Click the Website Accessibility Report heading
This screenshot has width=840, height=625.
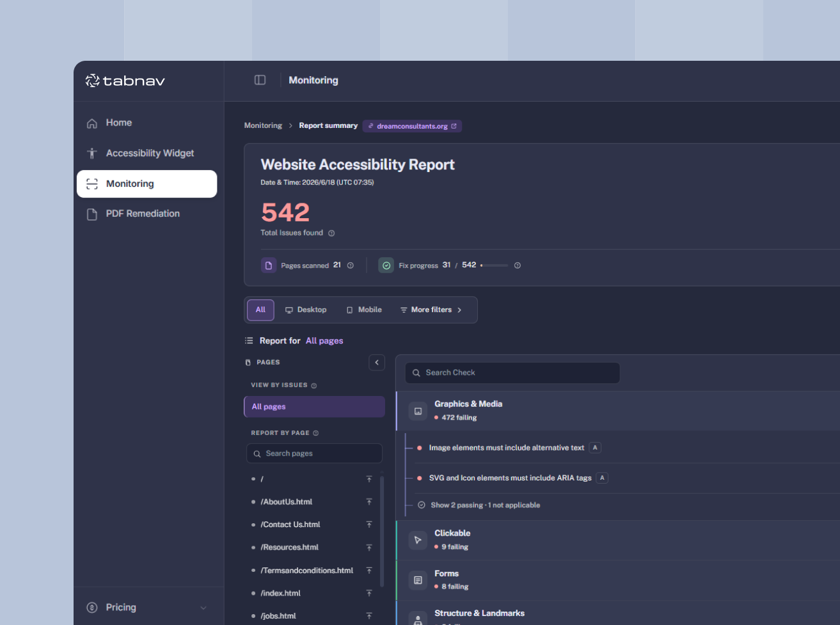pyautogui.click(x=358, y=165)
